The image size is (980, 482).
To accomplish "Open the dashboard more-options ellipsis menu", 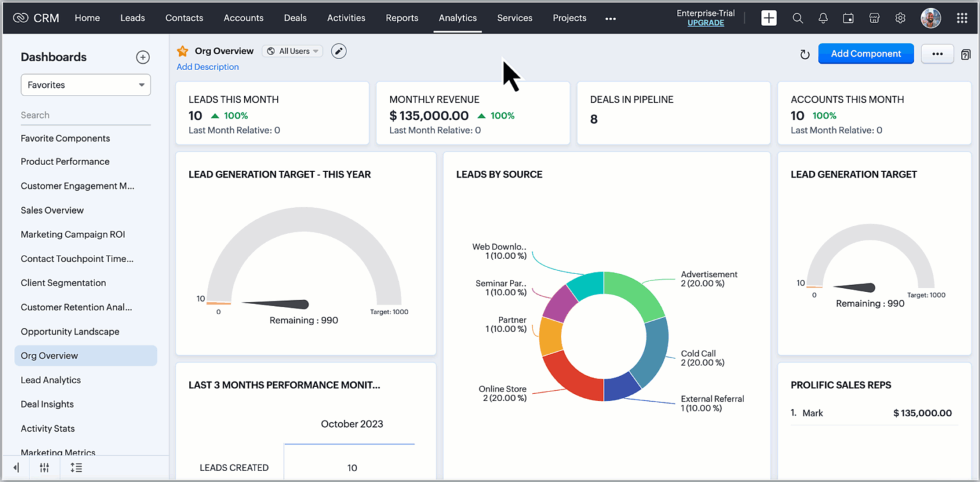I will (937, 54).
